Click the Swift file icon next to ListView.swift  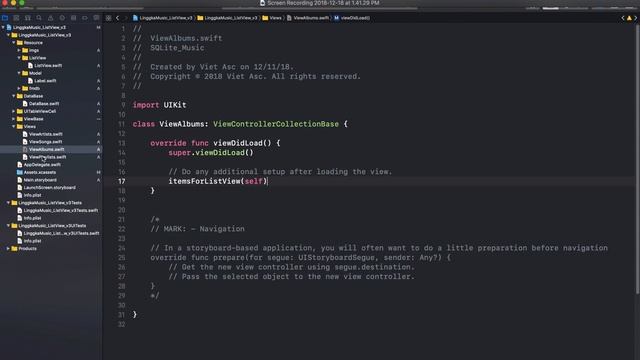(x=31, y=65)
